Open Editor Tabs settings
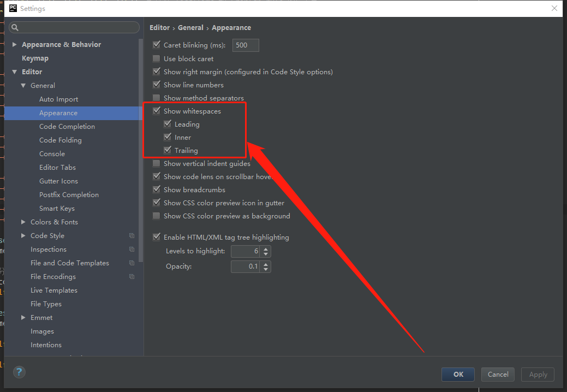This screenshot has width=567, height=392. coord(57,168)
